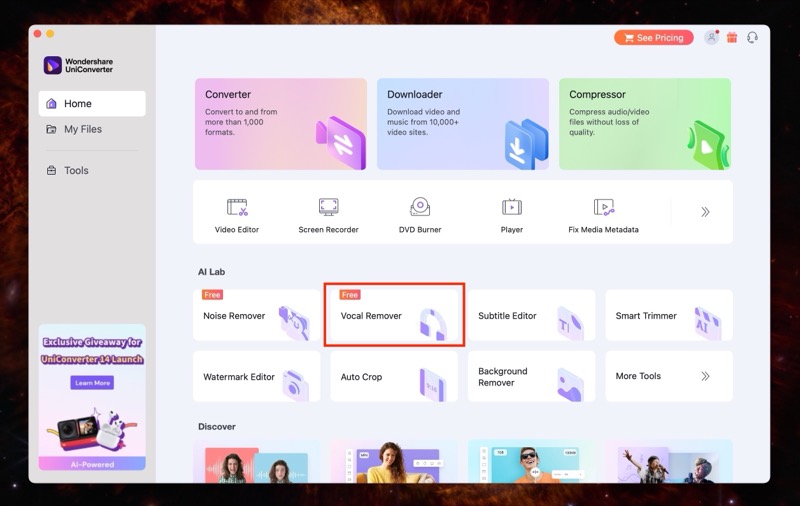Click the Smart Trimmer AI film icon
This screenshot has width=800, height=506.
(708, 323)
